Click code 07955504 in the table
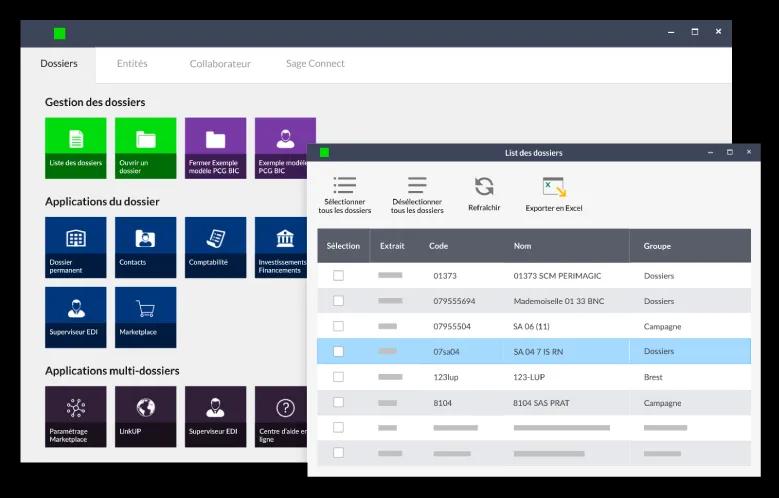Screen dimensions: 779x498 (x=452, y=327)
